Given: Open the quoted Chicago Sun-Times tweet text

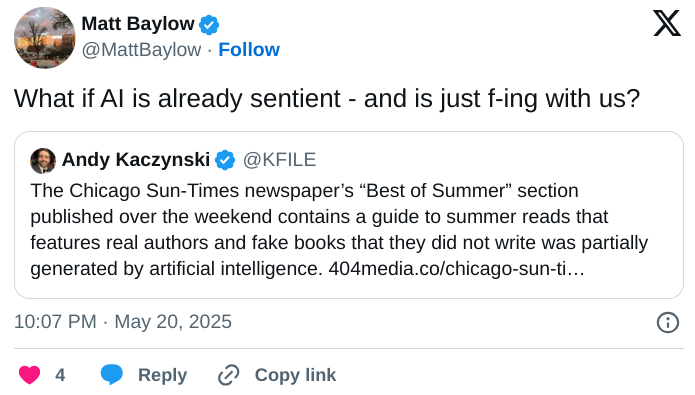Looking at the screenshot, I should click(339, 230).
